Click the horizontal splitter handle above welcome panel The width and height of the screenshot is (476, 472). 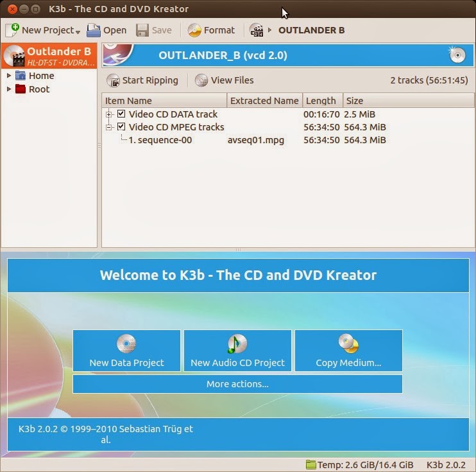click(238, 250)
